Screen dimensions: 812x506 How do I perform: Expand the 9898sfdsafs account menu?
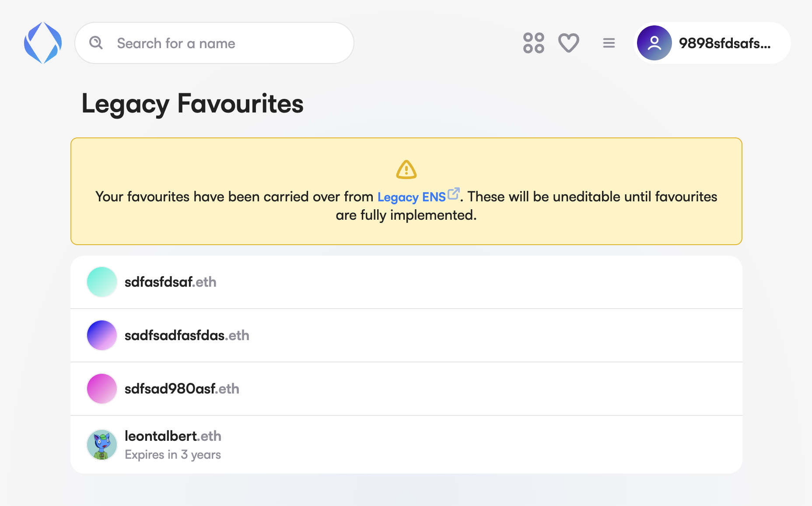pyautogui.click(x=724, y=43)
